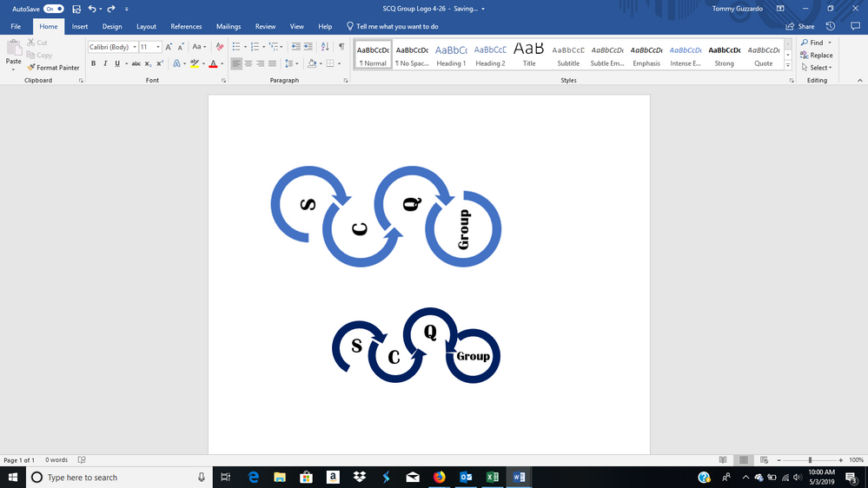Toggle italic text formatting
Screen dimensions: 868x488
pyautogui.click(x=105, y=63)
